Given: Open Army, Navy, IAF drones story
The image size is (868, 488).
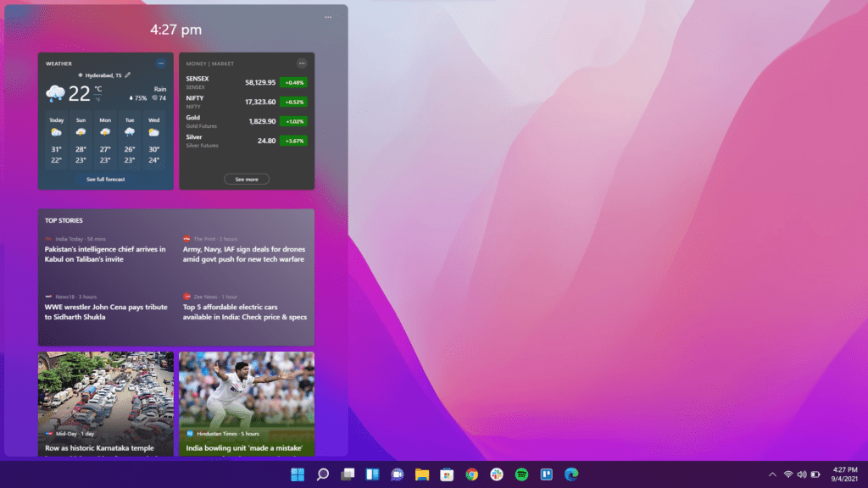Looking at the screenshot, I should 244,254.
